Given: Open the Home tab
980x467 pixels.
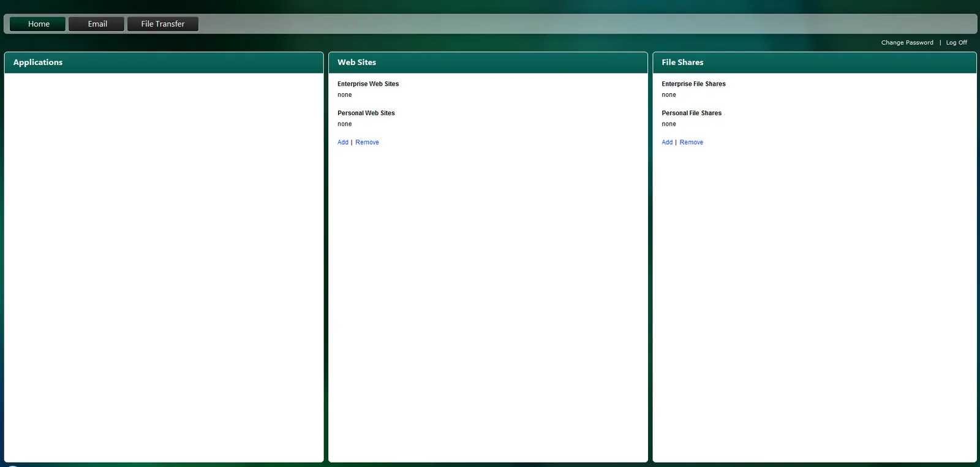Looking at the screenshot, I should point(38,24).
